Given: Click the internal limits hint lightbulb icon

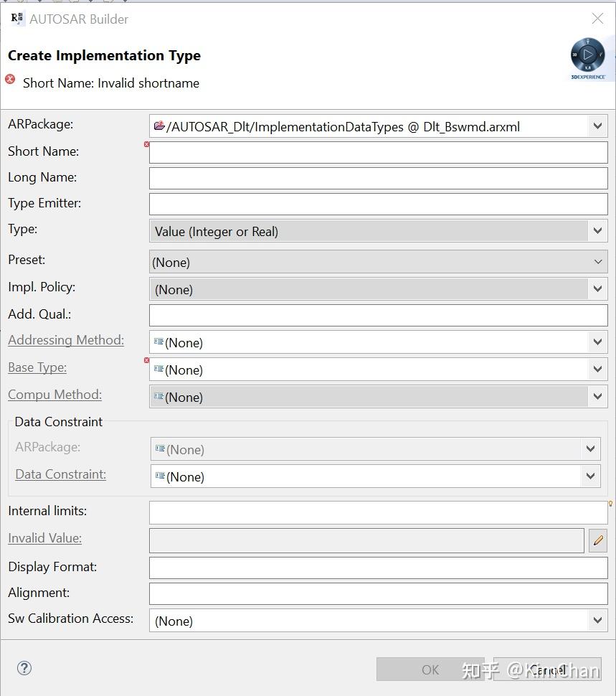Looking at the screenshot, I should 610,504.
